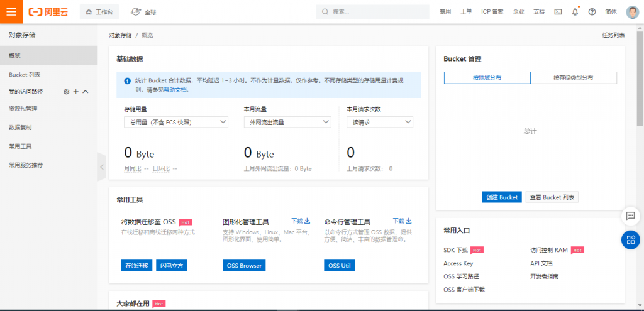Open the 支持 top menu

(539, 12)
